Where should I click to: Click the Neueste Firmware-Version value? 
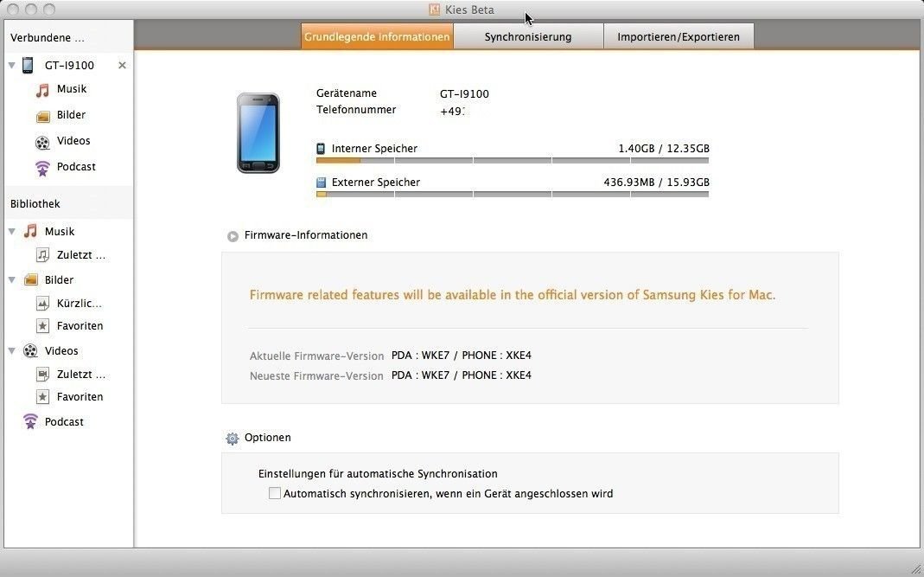pyautogui.click(x=462, y=375)
